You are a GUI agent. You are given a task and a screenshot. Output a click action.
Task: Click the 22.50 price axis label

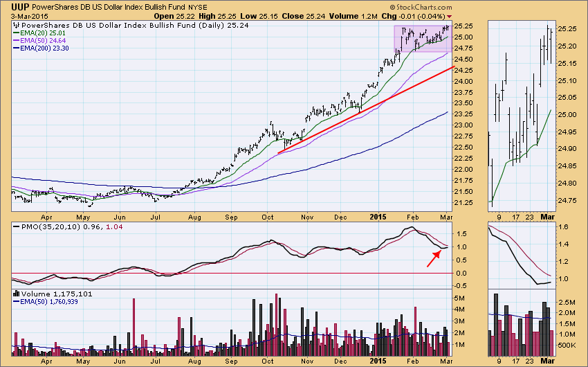click(x=463, y=147)
